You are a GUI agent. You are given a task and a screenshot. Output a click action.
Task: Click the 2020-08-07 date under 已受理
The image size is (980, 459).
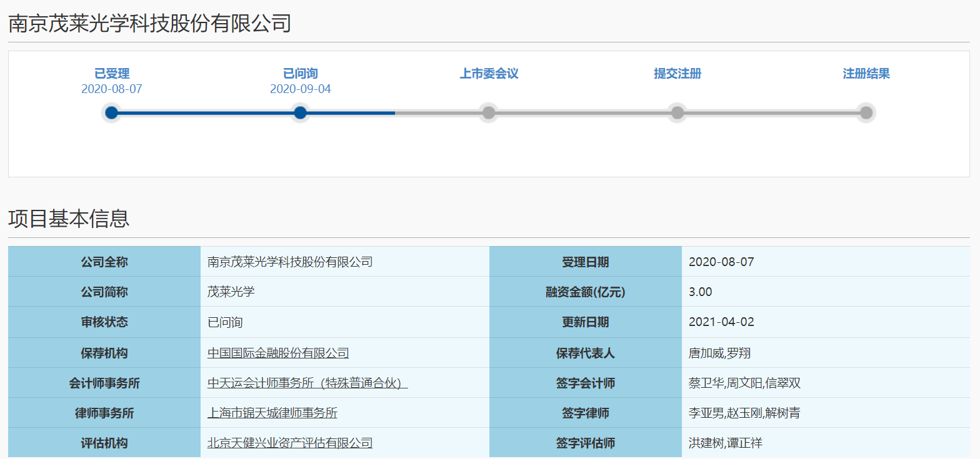coord(112,89)
